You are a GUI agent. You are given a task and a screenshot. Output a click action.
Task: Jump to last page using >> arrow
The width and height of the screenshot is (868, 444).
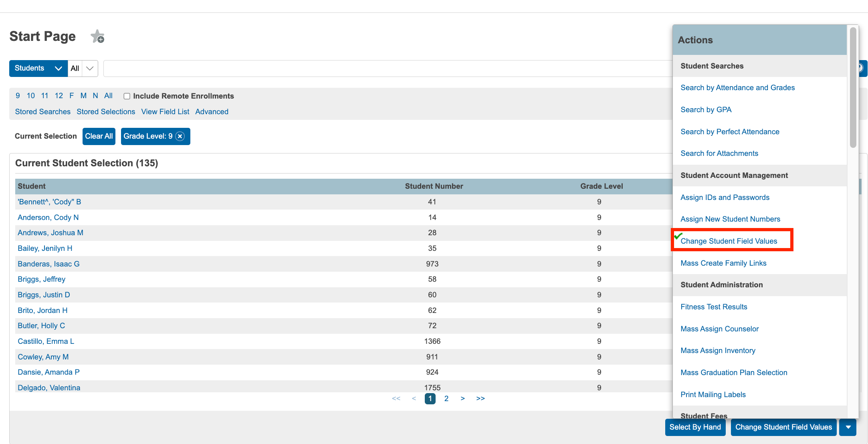click(x=480, y=398)
